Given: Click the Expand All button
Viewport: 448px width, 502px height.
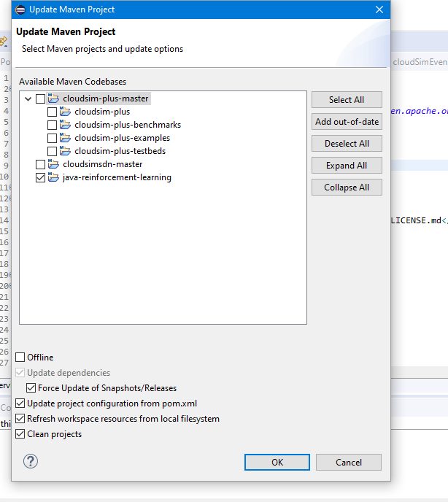Looking at the screenshot, I should [347, 165].
